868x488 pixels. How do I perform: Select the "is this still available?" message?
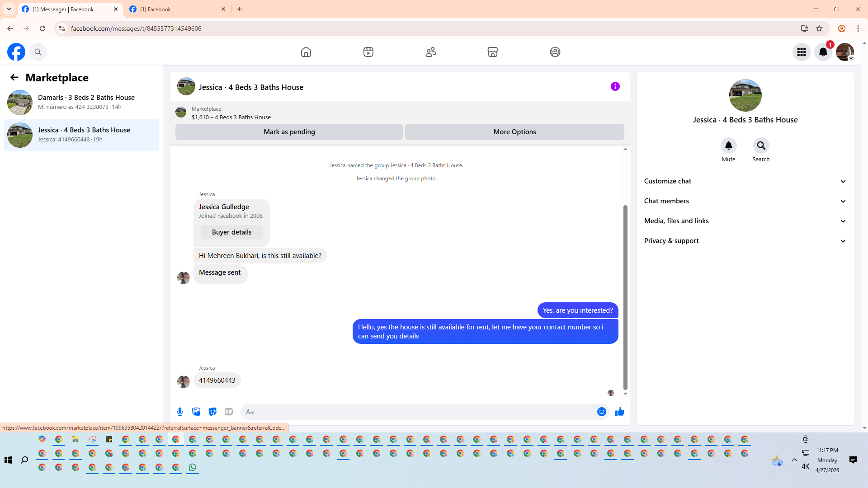pos(260,256)
